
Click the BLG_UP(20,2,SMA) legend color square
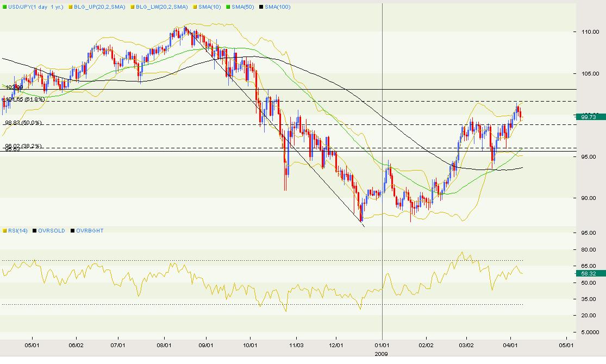(70, 7)
